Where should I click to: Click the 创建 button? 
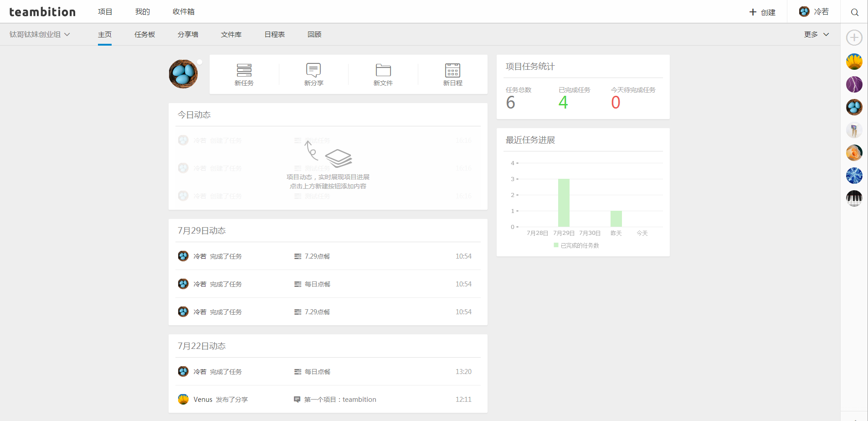pyautogui.click(x=763, y=12)
